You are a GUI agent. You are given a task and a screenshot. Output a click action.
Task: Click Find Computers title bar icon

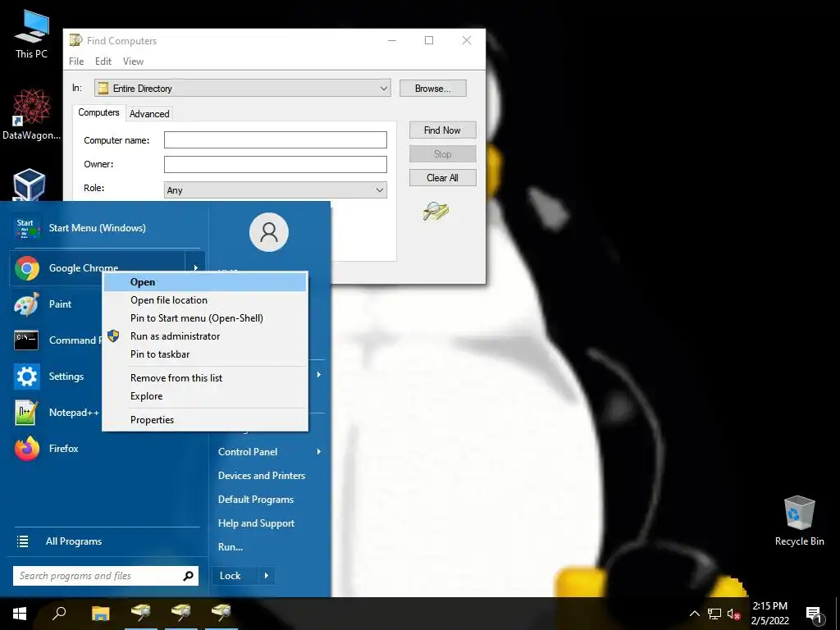[76, 40]
